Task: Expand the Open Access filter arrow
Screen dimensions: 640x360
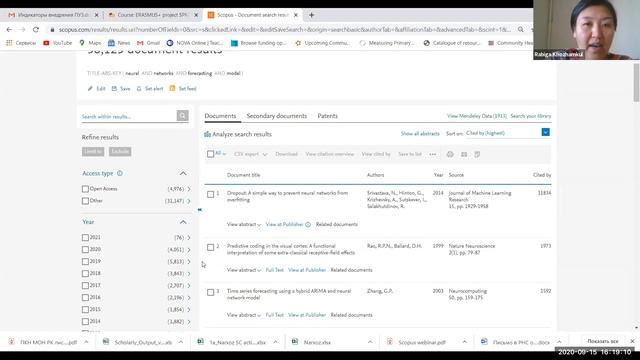Action: (189, 189)
